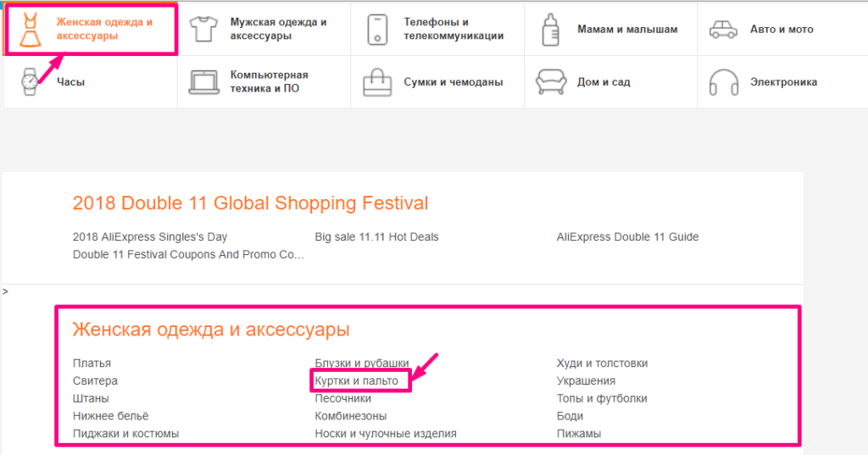The image size is (868, 455).
Task: Click the laptop icon
Action: pyautogui.click(x=203, y=81)
